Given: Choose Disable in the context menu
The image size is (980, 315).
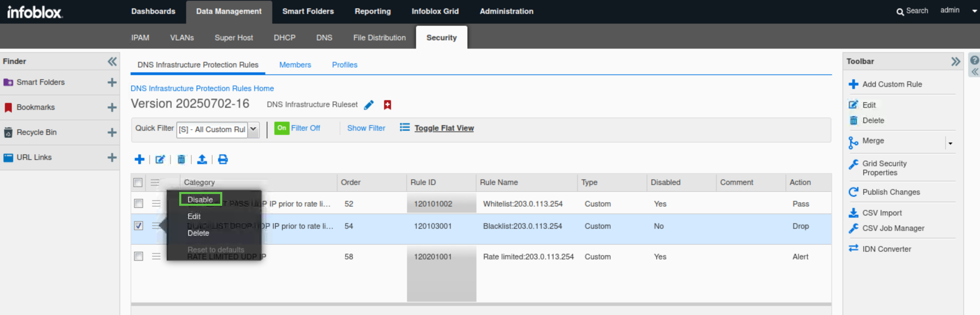Looking at the screenshot, I should pos(200,200).
